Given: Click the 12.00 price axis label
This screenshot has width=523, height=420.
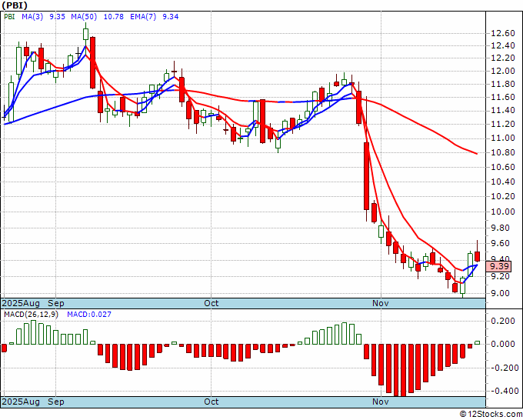Looking at the screenshot, I should pyautogui.click(x=503, y=71).
